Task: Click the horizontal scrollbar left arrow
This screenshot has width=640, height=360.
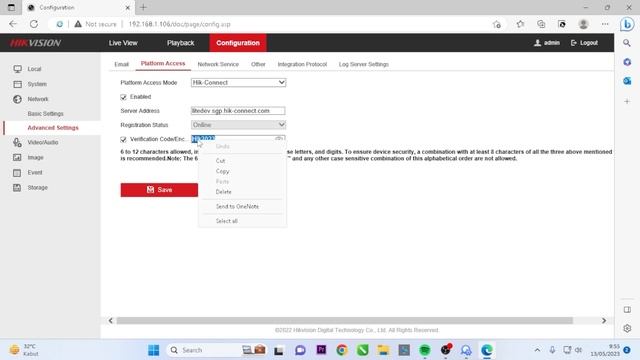Action: coord(111,320)
